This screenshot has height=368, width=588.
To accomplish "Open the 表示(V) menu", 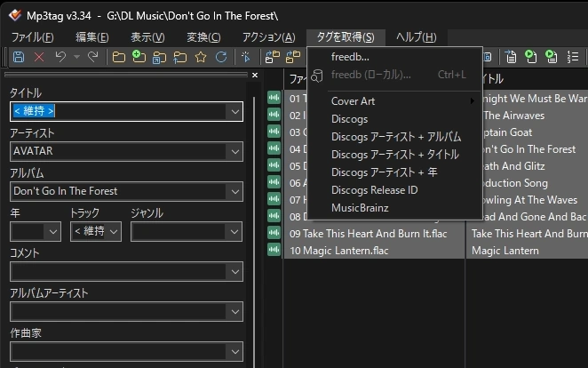I will 147,37.
